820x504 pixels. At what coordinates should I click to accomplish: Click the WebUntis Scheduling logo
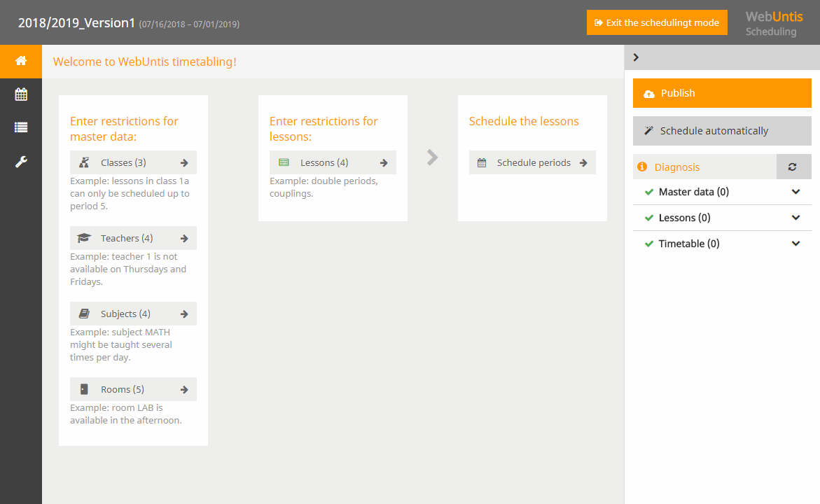tap(774, 24)
